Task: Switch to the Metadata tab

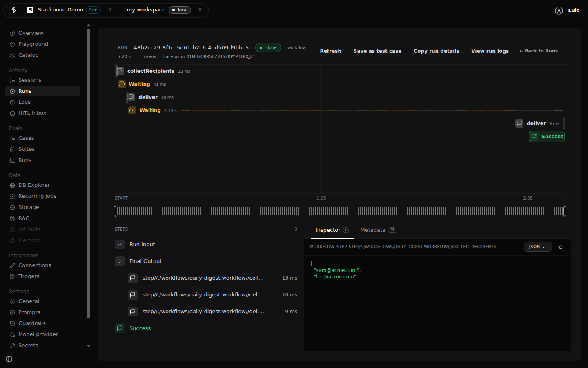Action: click(x=378, y=230)
